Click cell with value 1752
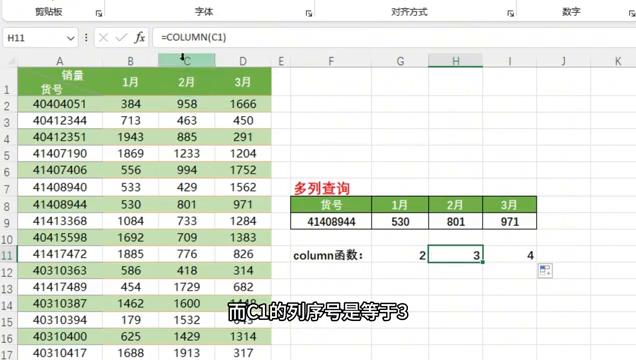Screen dimensions: 636x360 243,170
